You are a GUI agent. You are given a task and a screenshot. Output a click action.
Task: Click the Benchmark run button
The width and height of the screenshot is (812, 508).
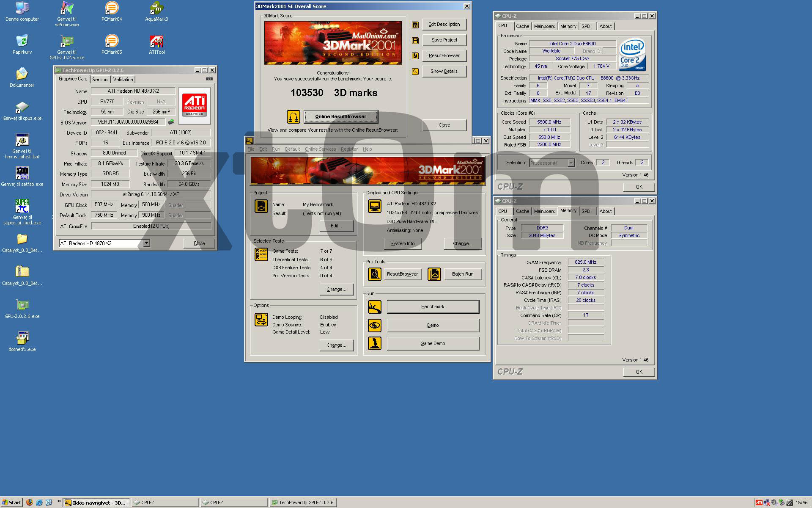pyautogui.click(x=433, y=306)
